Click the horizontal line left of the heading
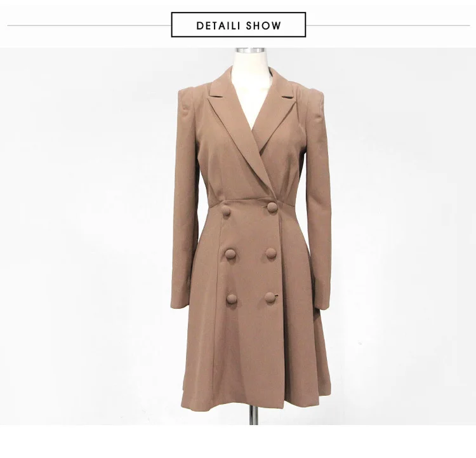This screenshot has width=476, height=458. pos(89,25)
